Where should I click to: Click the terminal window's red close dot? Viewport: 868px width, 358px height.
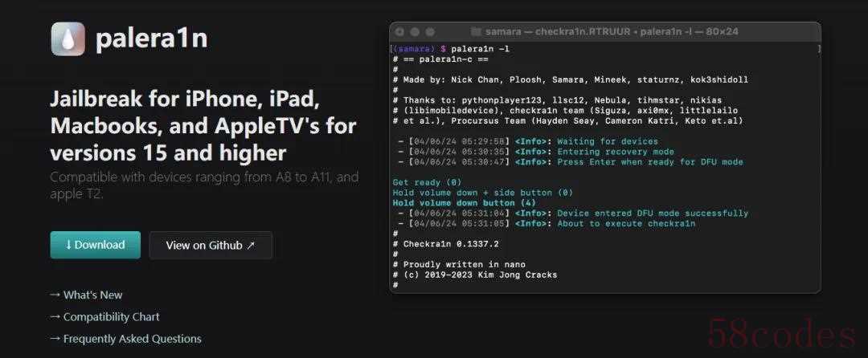coord(400,32)
